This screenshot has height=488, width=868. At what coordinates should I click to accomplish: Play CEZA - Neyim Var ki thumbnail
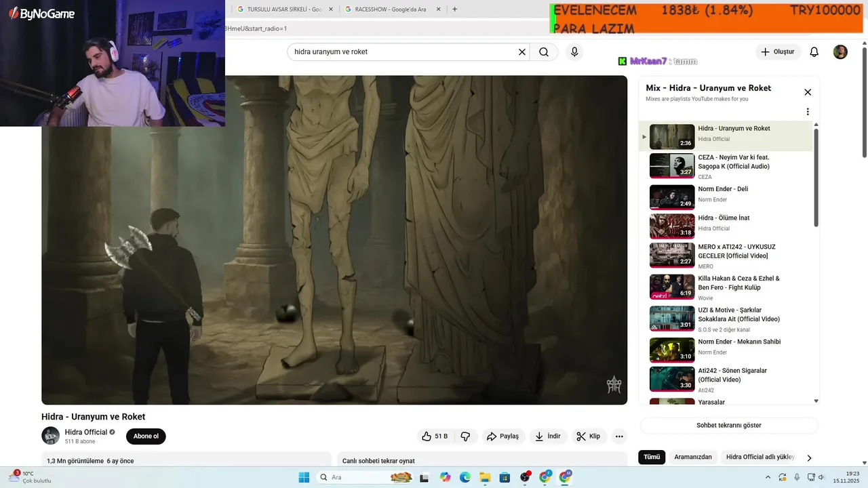coord(672,166)
